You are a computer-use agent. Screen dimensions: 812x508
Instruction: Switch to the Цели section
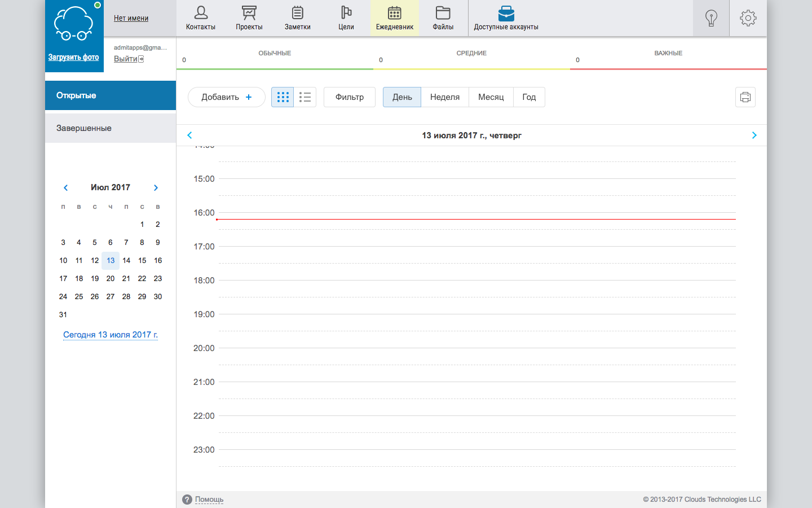point(346,17)
